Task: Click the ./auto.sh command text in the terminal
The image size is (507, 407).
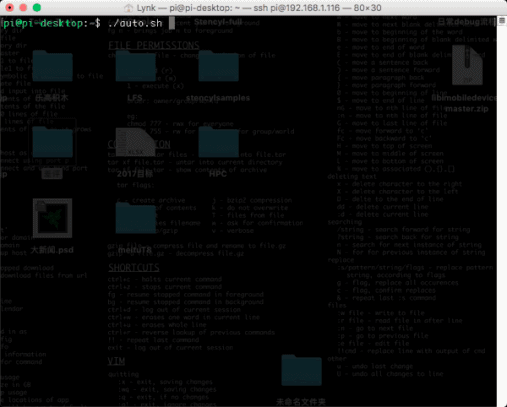Action: point(135,23)
